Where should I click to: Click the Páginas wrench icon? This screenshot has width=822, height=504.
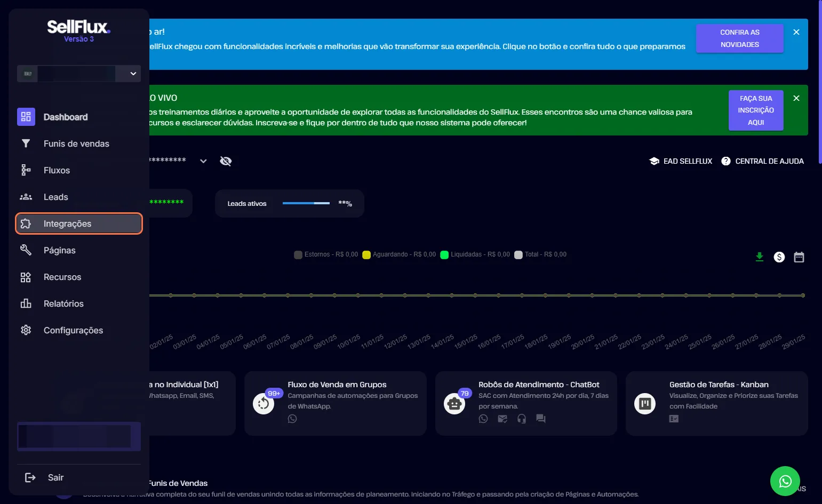[x=26, y=250]
